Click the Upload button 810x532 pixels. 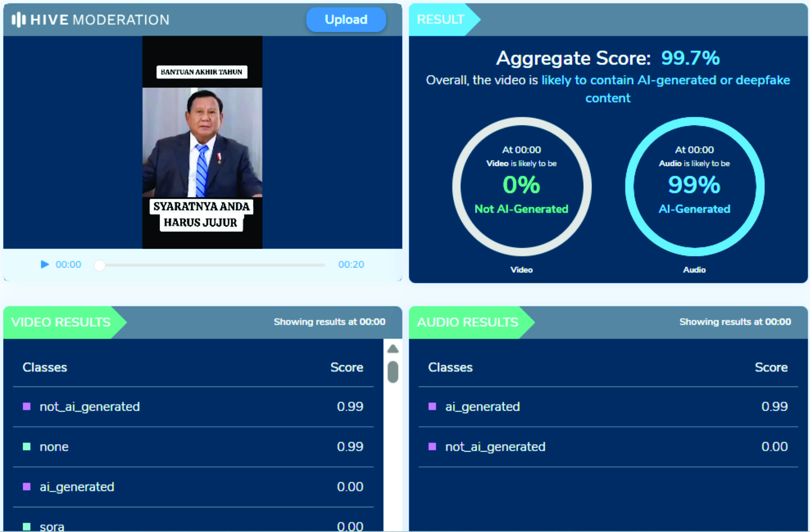tap(346, 20)
